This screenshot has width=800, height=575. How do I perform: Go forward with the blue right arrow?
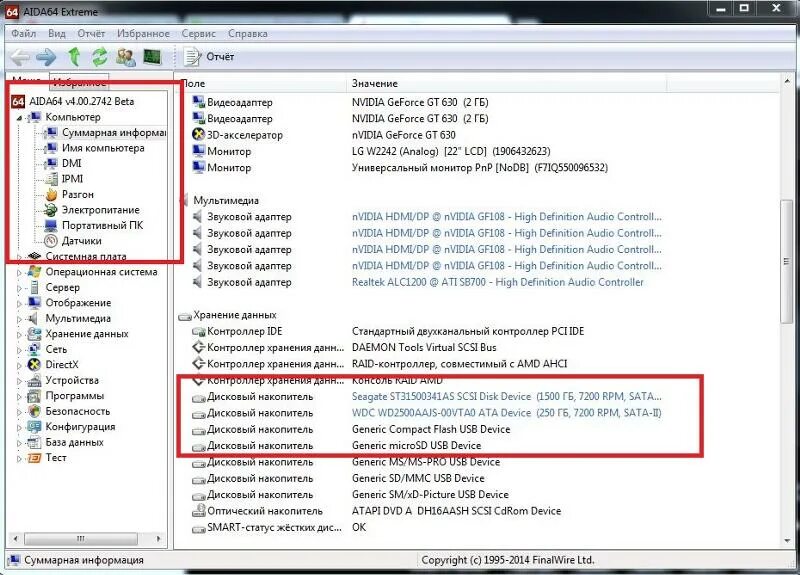[x=46, y=57]
